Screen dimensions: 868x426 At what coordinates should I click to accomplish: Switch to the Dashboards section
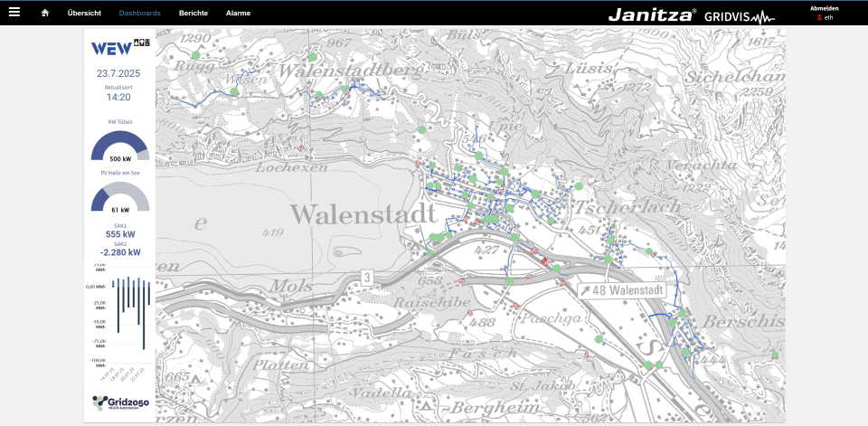point(140,14)
